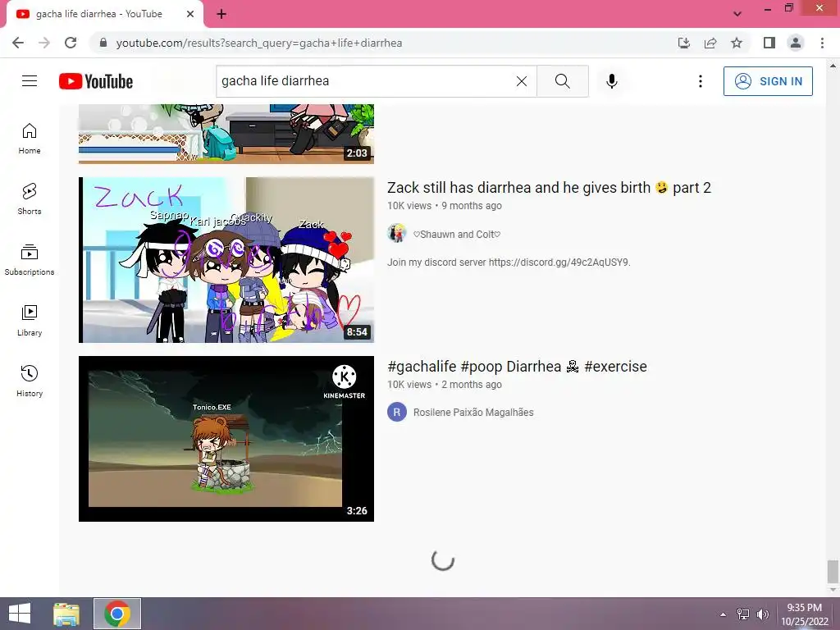The height and width of the screenshot is (630, 840).
Task: Open the taskbar clock 9:35 PM
Action: coord(805,614)
